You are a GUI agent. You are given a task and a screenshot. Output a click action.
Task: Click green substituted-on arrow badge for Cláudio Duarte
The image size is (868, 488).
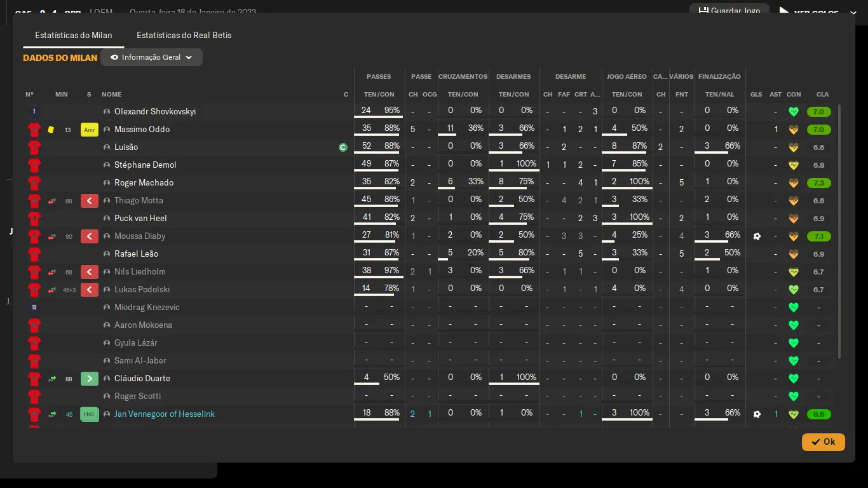[90, 379]
